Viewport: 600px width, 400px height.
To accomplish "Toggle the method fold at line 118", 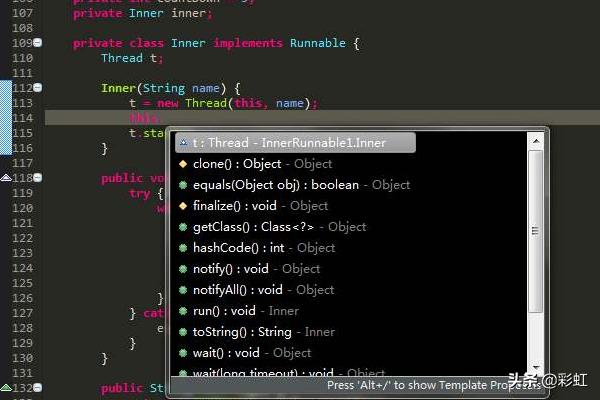I will point(38,178).
